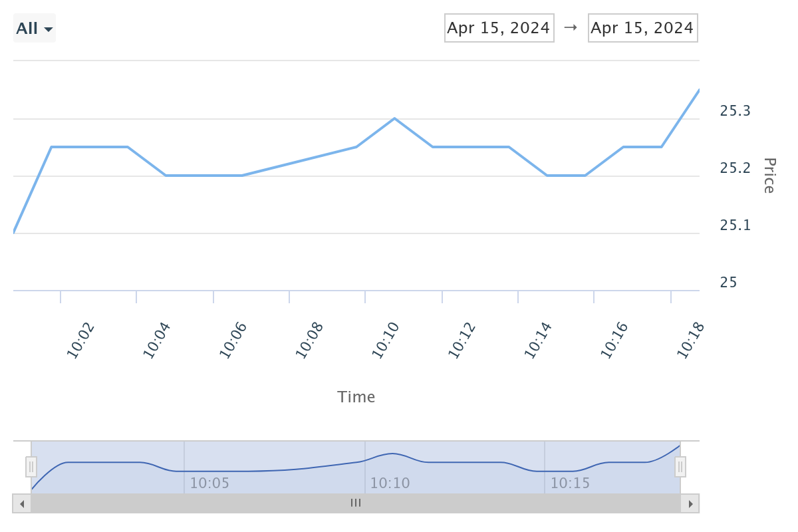Click the 25 price axis label
Screen dimensions: 798x532
click(x=728, y=283)
